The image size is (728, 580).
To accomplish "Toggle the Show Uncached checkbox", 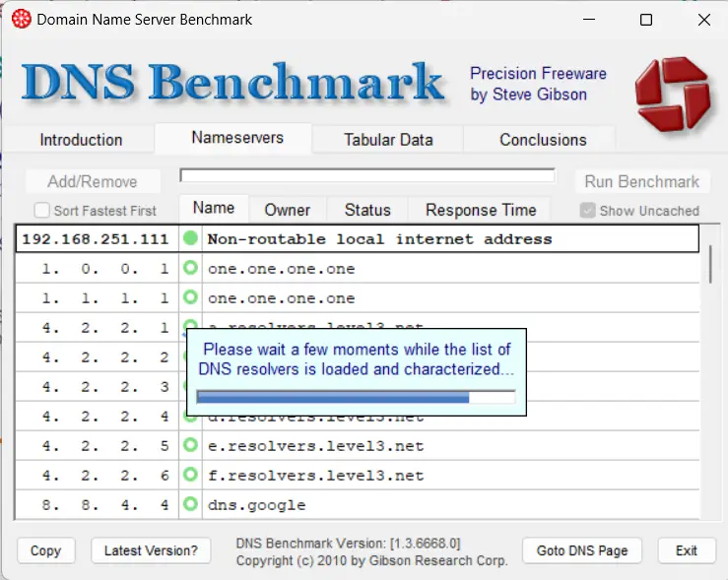I will click(x=588, y=211).
